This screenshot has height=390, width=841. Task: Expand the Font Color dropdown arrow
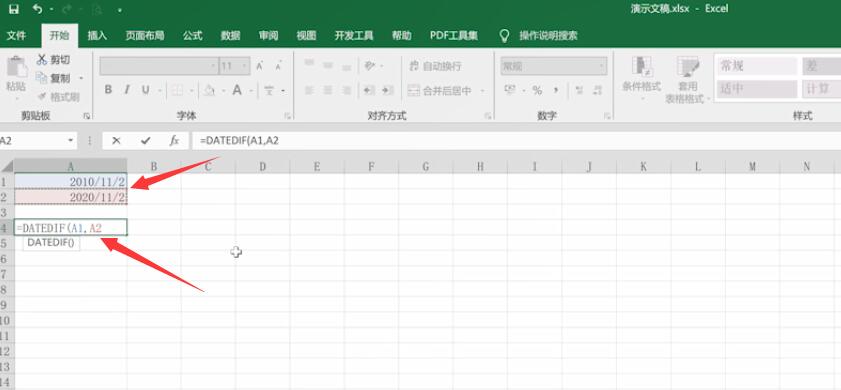click(250, 91)
